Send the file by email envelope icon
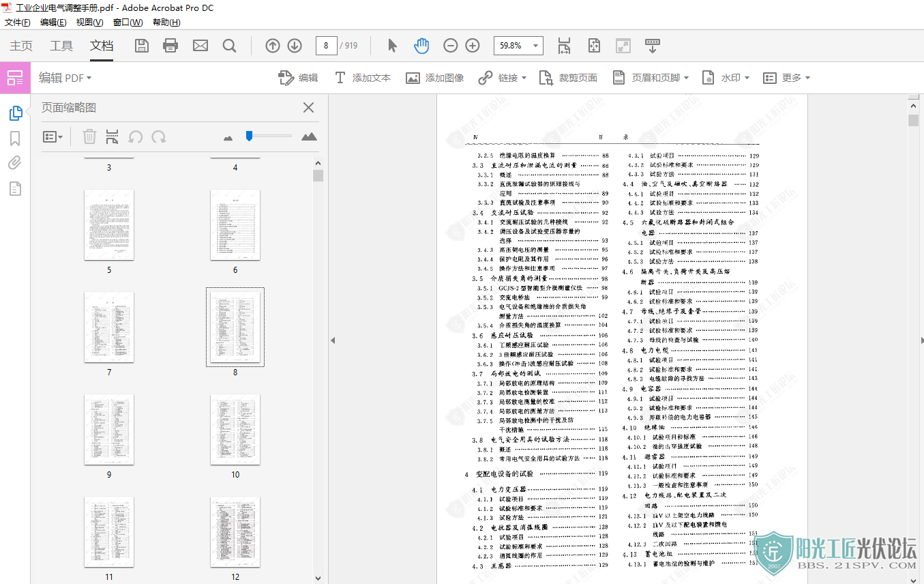 click(x=200, y=46)
